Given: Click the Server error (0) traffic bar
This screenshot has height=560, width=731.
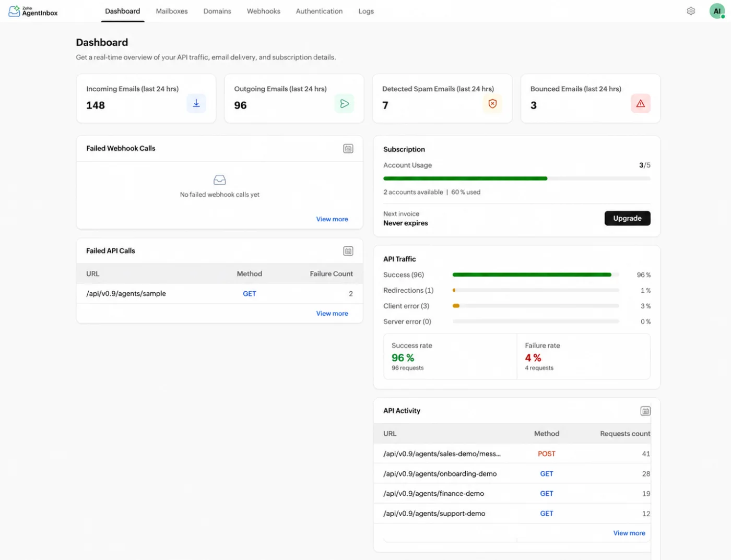Looking at the screenshot, I should tap(536, 321).
